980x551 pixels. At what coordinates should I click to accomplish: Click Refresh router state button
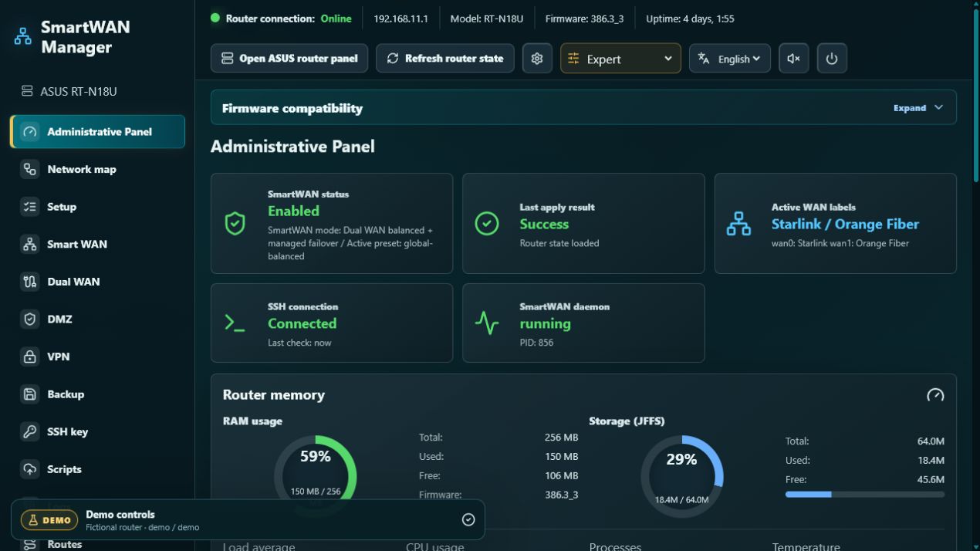pos(445,59)
